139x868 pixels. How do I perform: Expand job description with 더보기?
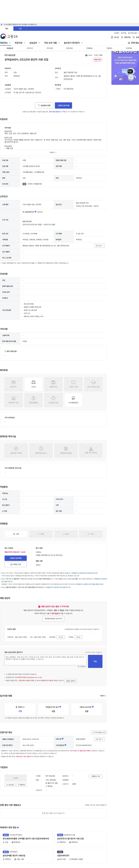[53, 152]
